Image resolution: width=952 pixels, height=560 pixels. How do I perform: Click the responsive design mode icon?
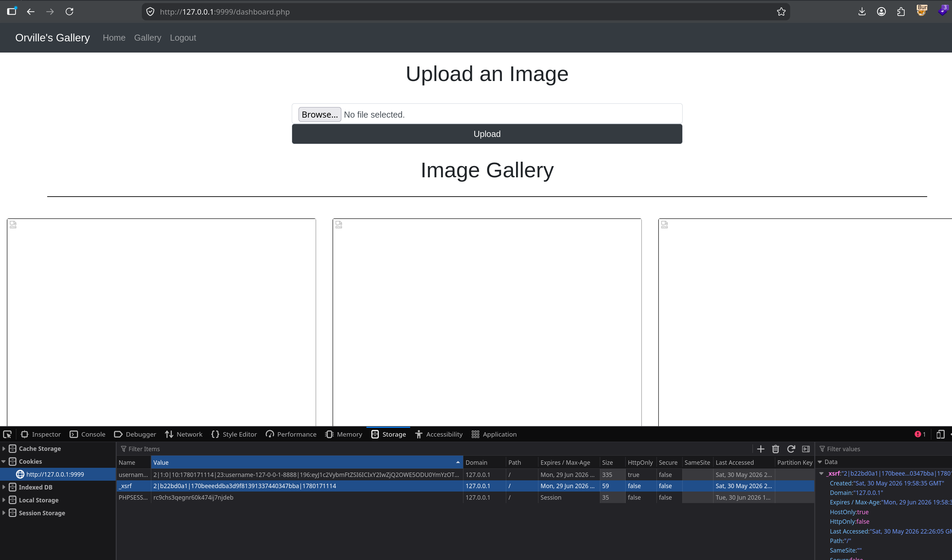tap(940, 434)
